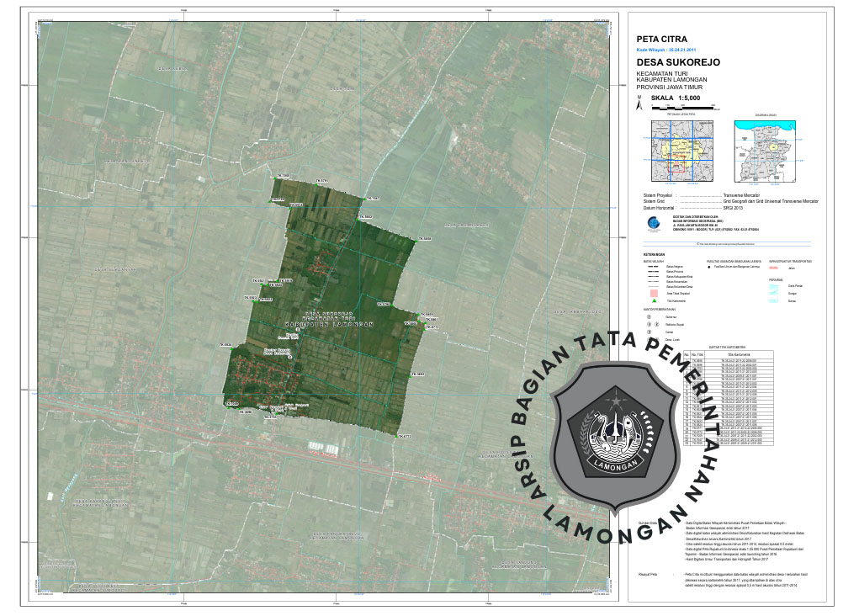Select the Batas Negara line symbol
Image resolution: width=859 pixels, height=616 pixels.
tap(652, 267)
